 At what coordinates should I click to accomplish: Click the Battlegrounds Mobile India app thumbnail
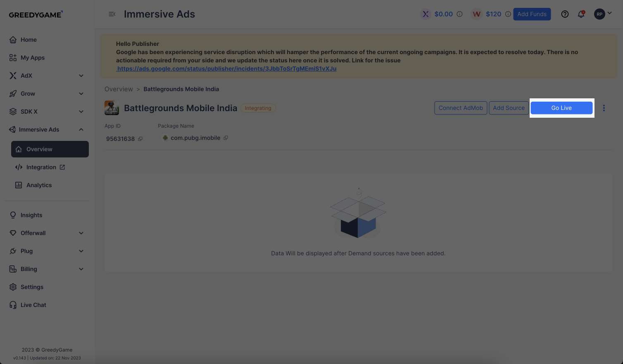click(x=112, y=108)
